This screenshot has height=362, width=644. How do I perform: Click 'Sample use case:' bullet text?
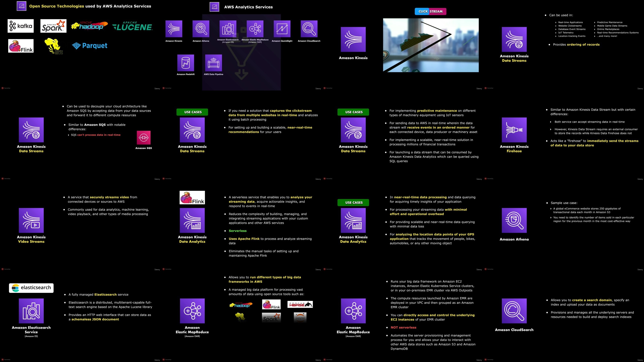click(564, 203)
